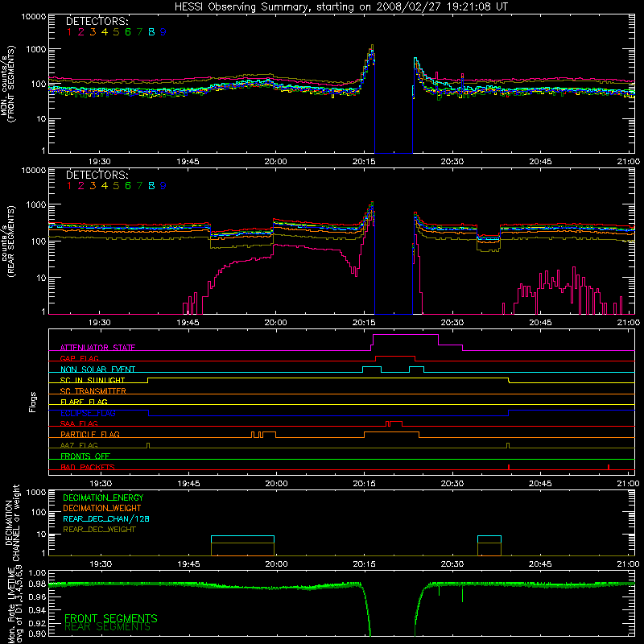Pick olive detector 5 in the front segments legend

[x=116, y=32]
